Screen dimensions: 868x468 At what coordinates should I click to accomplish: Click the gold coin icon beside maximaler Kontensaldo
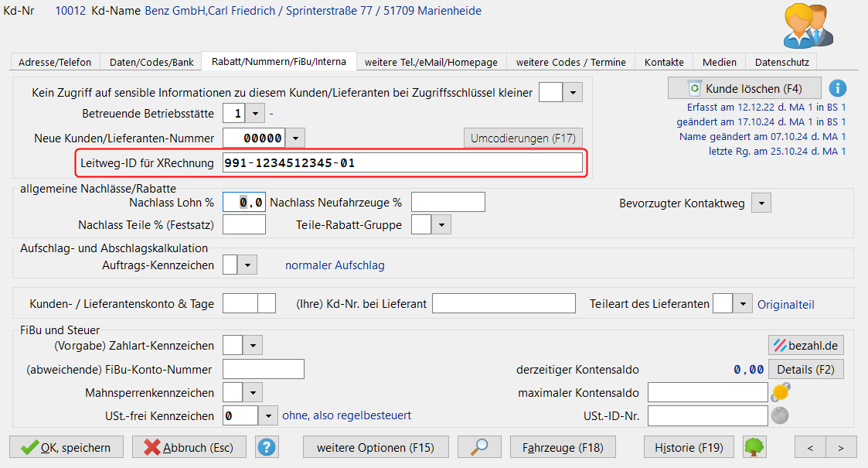(x=781, y=392)
